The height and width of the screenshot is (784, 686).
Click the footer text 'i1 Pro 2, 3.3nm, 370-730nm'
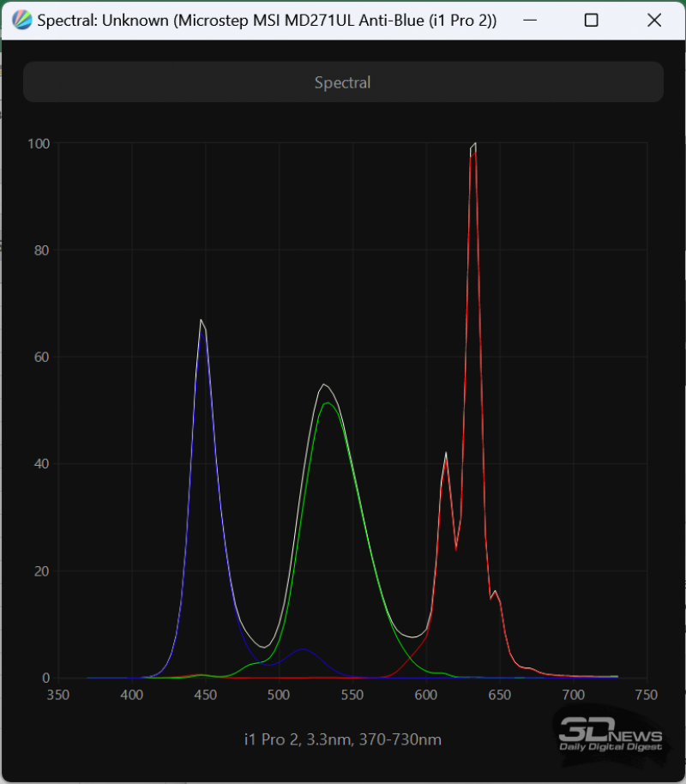(x=343, y=739)
